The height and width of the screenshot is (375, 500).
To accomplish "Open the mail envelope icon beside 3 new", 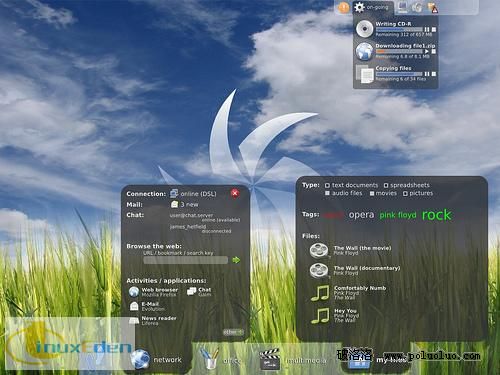I will pyautogui.click(x=174, y=204).
